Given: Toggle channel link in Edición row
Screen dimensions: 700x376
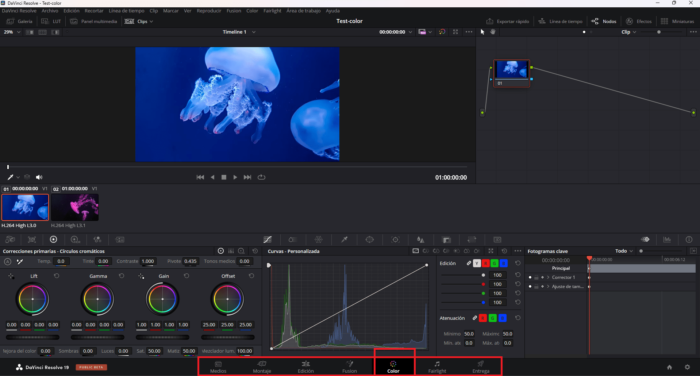Looking at the screenshot, I should pos(469,263).
